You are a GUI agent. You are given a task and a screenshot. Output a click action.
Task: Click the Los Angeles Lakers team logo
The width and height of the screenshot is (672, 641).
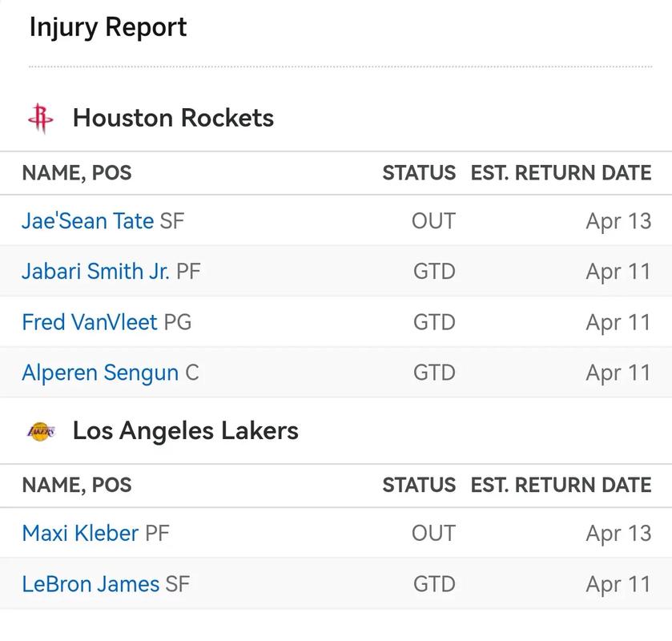coord(41,431)
